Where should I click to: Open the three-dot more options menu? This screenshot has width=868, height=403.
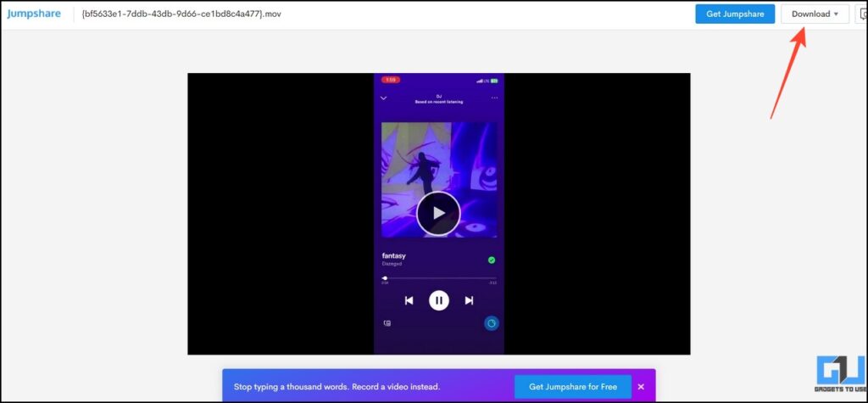tap(493, 98)
